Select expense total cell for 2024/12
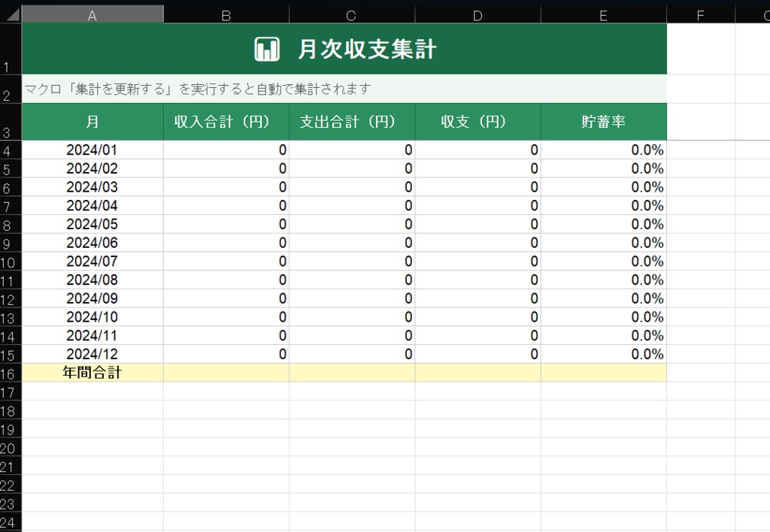The width and height of the screenshot is (770, 532). 352,354
